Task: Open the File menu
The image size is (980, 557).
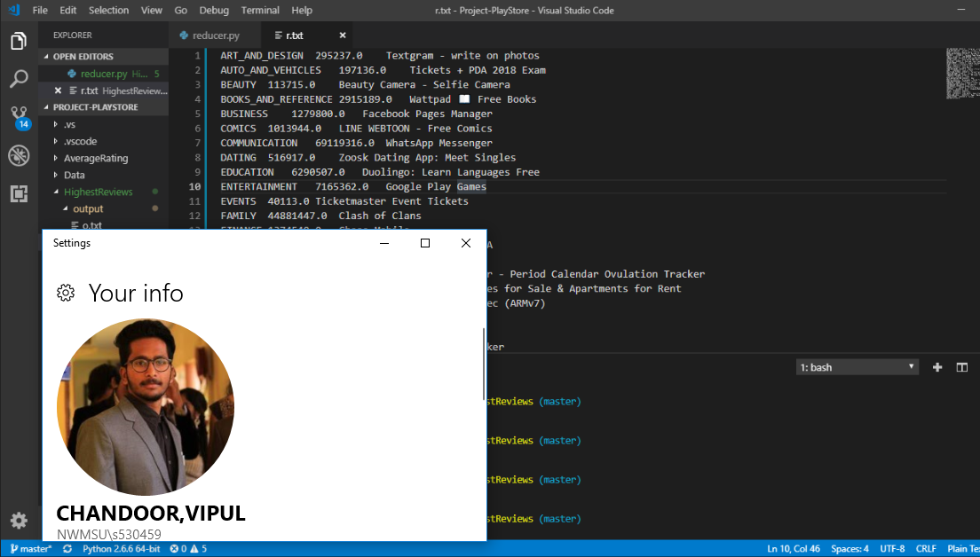Action: pos(39,11)
